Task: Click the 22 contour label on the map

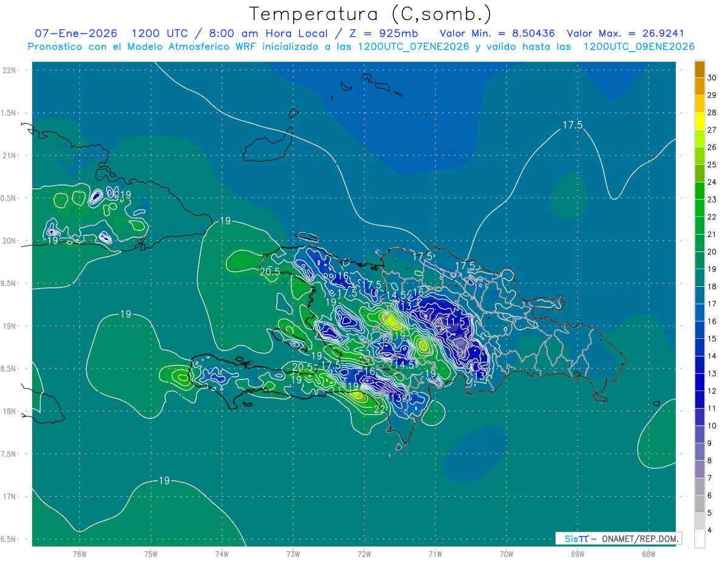Action: [379, 410]
